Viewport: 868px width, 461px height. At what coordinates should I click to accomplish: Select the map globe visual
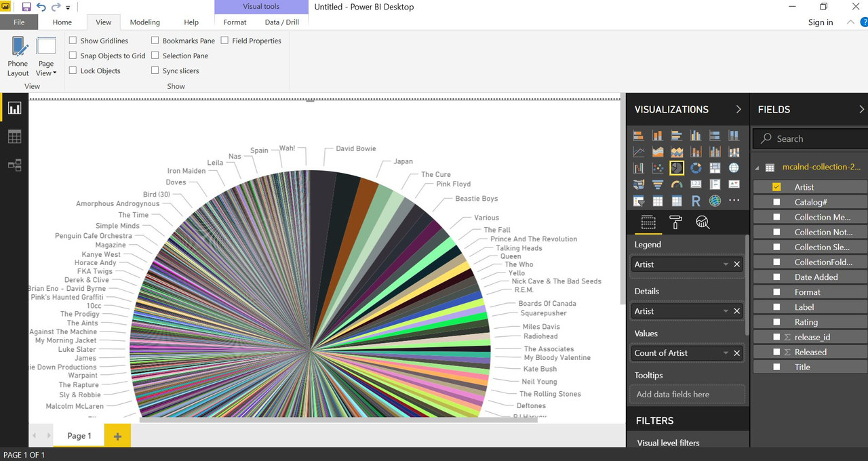[734, 168]
